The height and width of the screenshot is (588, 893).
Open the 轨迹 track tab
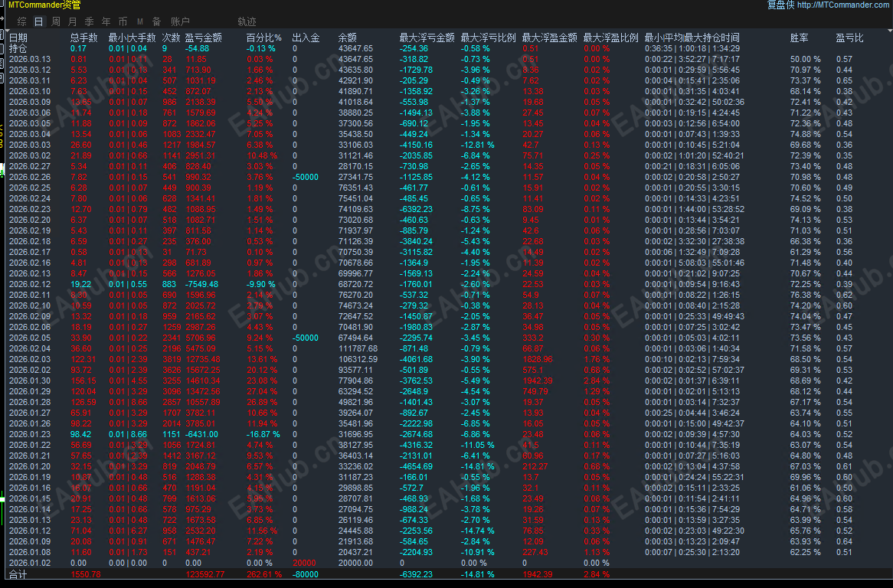point(247,21)
